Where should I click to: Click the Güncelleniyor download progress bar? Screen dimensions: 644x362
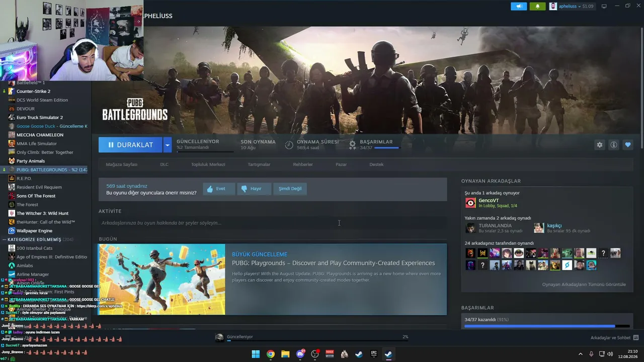[x=317, y=340]
